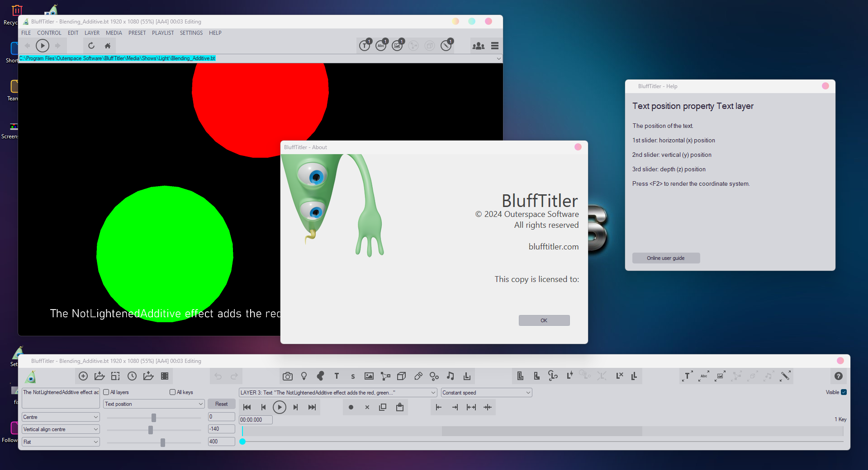Open the Vertical align centre dropdown
868x470 pixels.
point(61,429)
